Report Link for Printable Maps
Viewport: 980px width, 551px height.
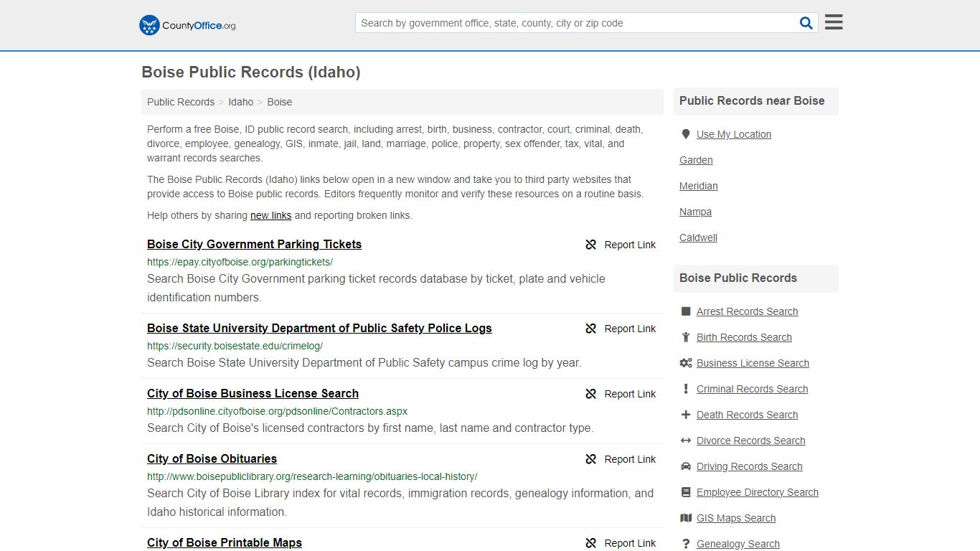[x=630, y=543]
